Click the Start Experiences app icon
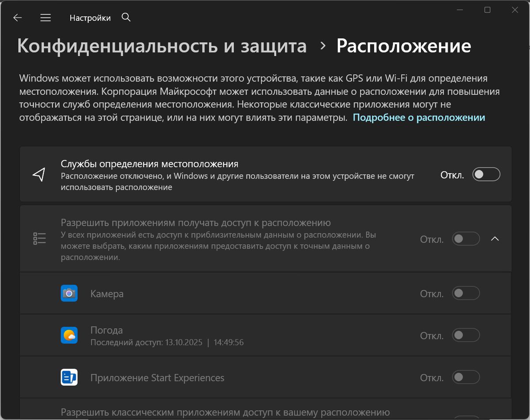 pos(69,377)
